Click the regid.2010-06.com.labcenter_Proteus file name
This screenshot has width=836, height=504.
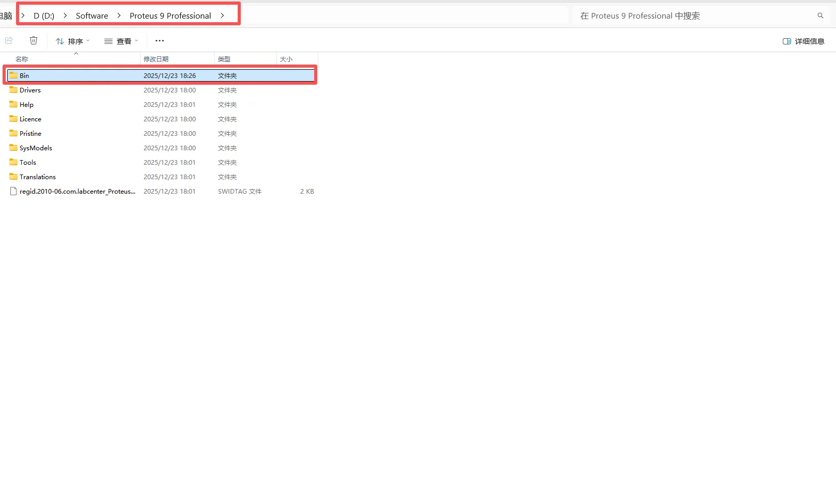coord(78,192)
